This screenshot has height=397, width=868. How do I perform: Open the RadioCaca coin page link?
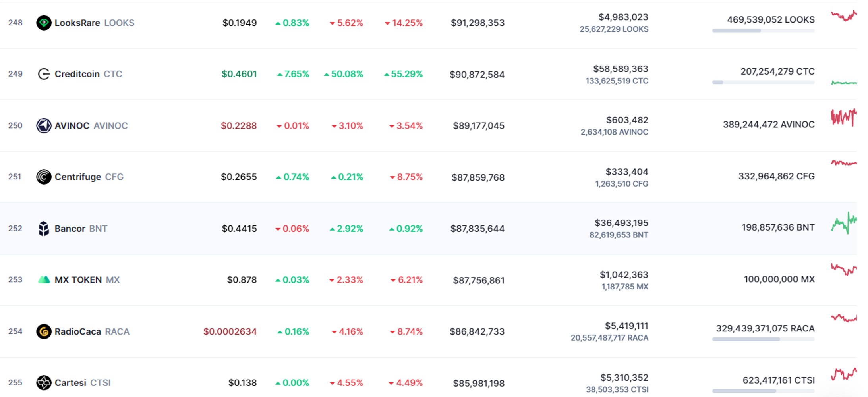click(83, 331)
